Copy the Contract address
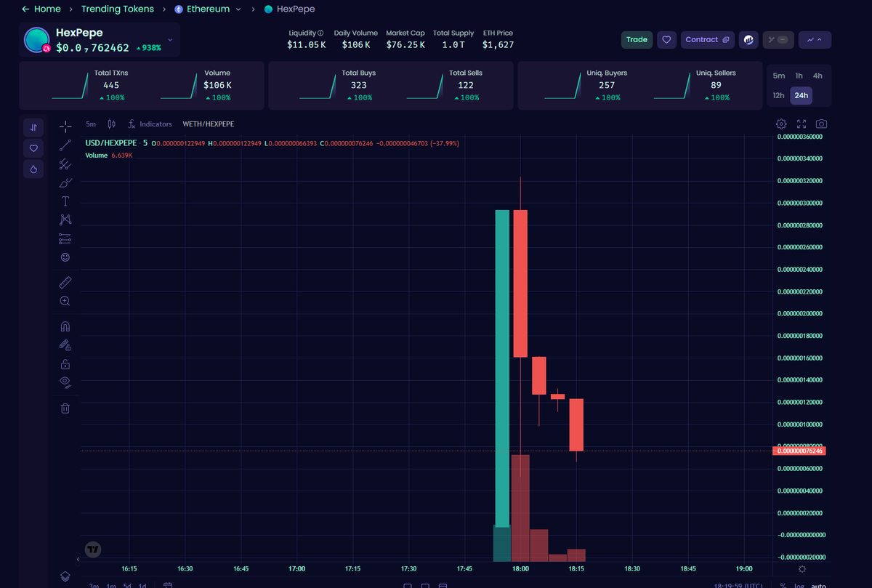This screenshot has height=588, width=872. pyautogui.click(x=707, y=40)
